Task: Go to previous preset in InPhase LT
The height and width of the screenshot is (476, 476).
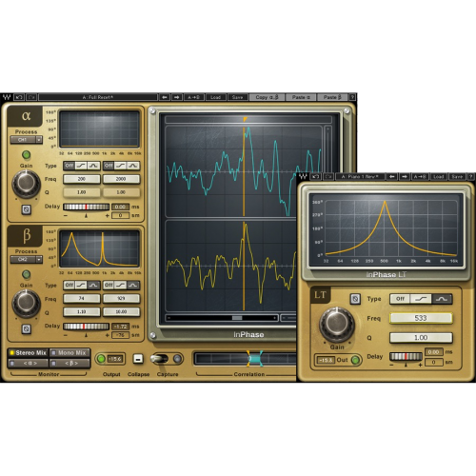Action: pyautogui.click(x=392, y=176)
